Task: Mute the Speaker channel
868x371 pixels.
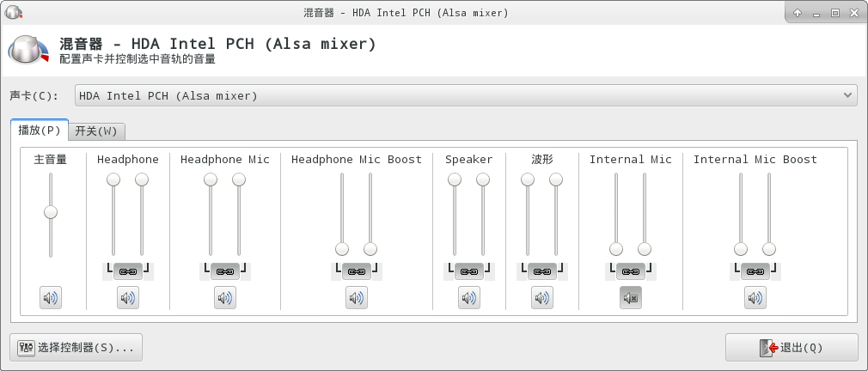Action: click(469, 298)
